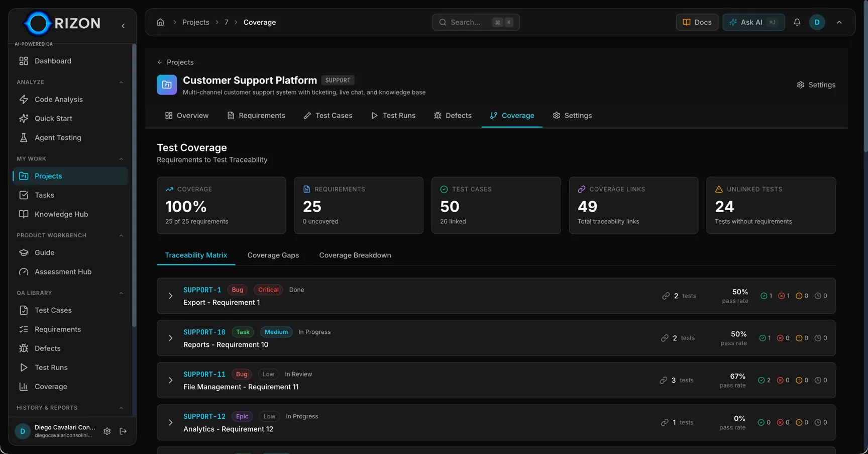
Task: Click the logout icon beside user name
Action: [123, 431]
